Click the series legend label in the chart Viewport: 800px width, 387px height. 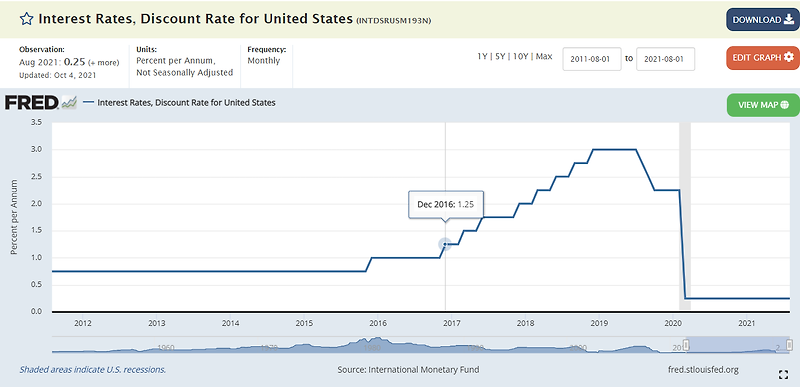pos(186,102)
